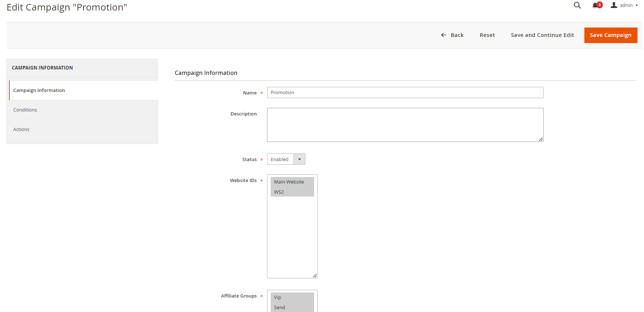The image size is (644, 312).
Task: Select WS2 in the Website IDs list
Action: [x=279, y=192]
